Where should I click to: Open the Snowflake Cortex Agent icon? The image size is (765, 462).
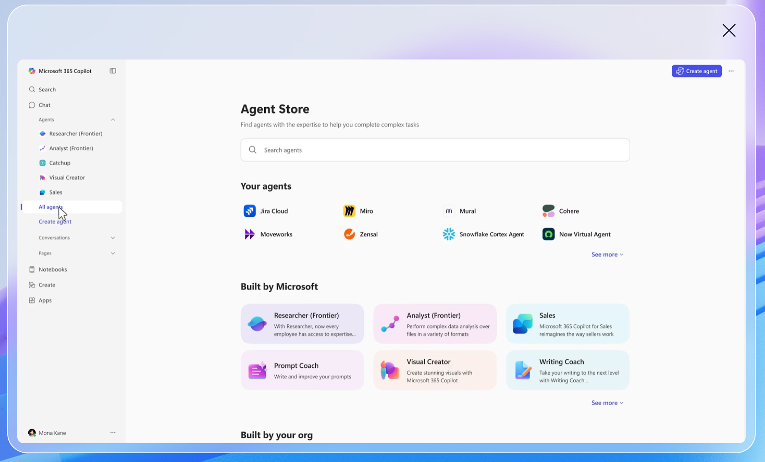point(449,234)
